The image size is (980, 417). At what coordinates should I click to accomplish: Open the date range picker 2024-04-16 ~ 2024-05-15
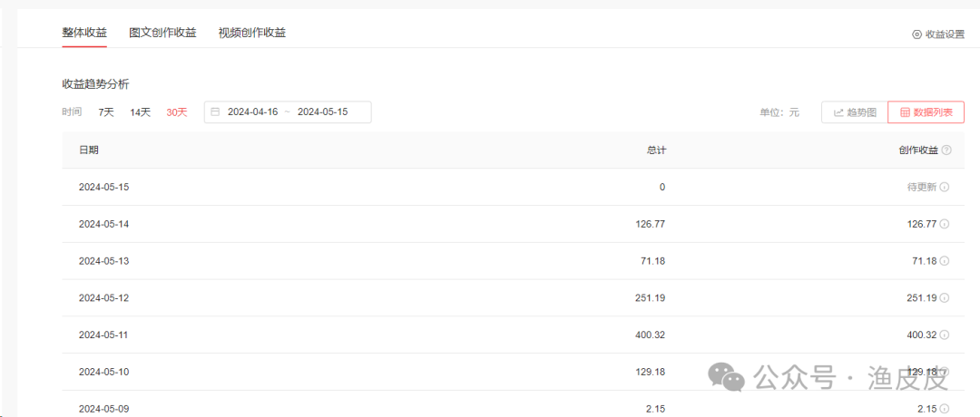[x=288, y=112]
